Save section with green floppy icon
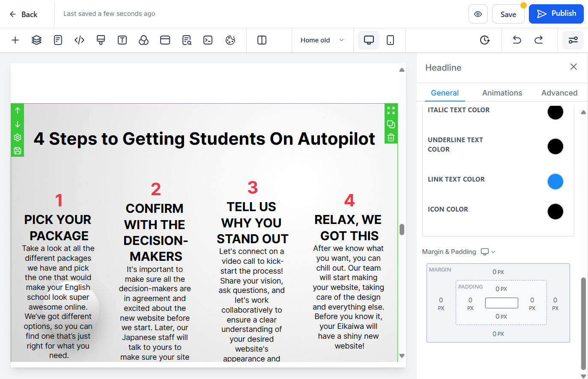The height and width of the screenshot is (379, 588). tap(18, 151)
